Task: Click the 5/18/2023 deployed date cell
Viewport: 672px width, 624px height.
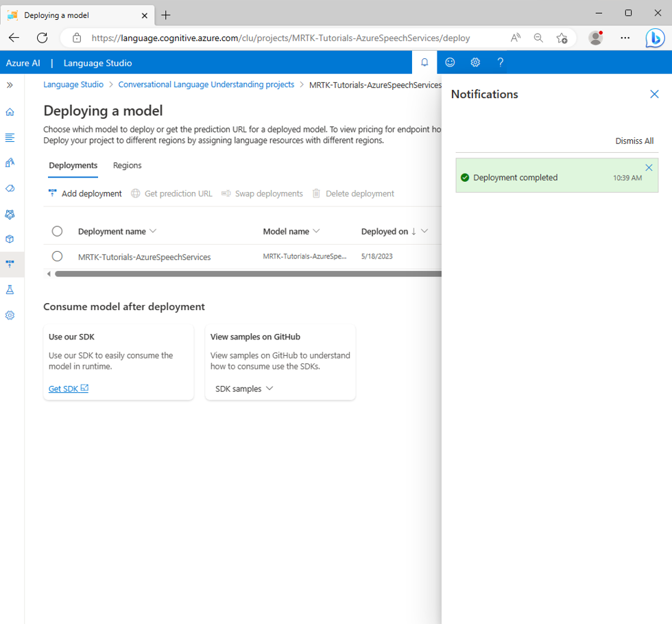Action: [x=376, y=256]
